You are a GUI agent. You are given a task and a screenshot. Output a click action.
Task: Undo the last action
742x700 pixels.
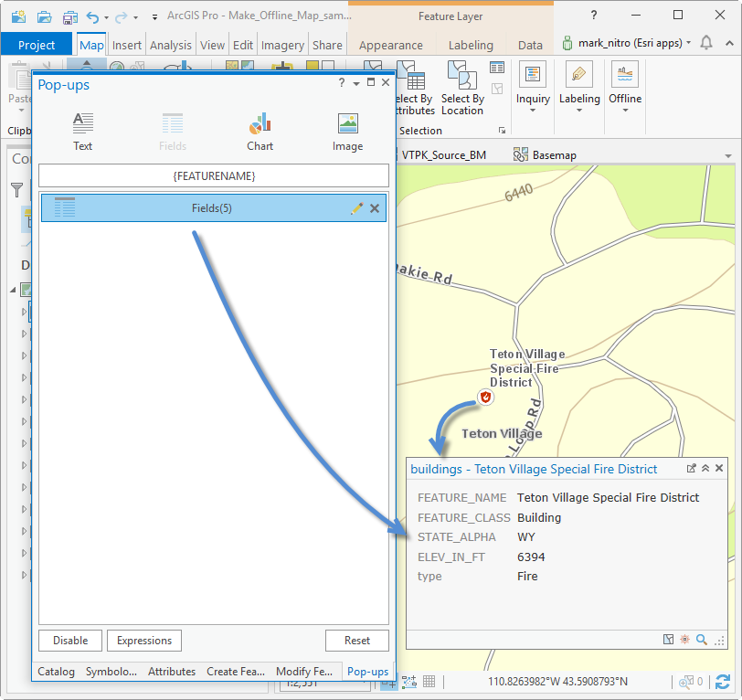tap(93, 17)
